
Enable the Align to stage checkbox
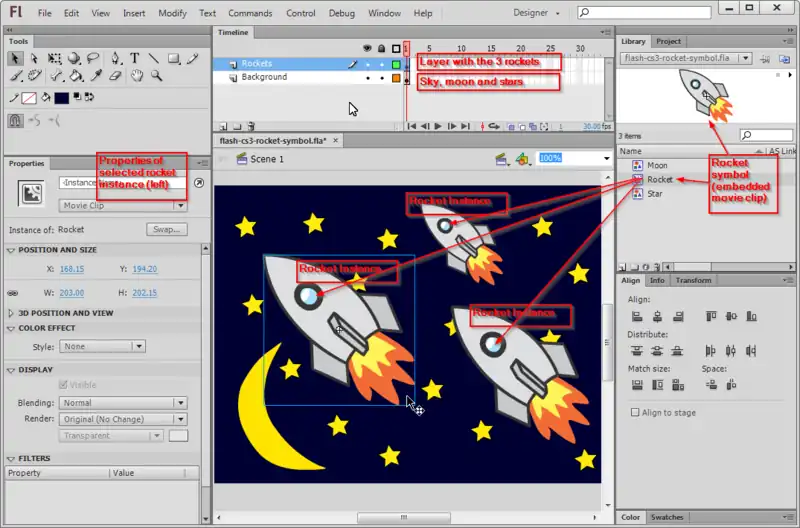click(x=635, y=412)
